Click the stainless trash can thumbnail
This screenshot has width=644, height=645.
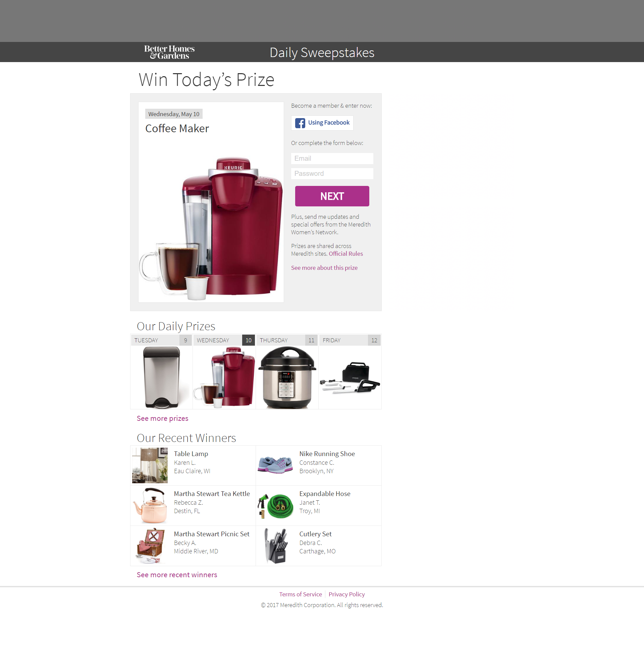click(x=162, y=378)
